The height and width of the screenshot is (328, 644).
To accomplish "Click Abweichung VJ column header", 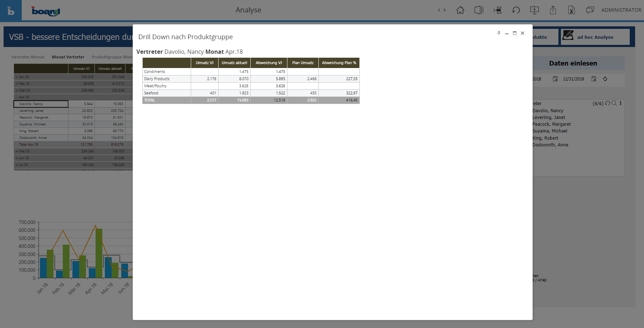I will [x=269, y=63].
